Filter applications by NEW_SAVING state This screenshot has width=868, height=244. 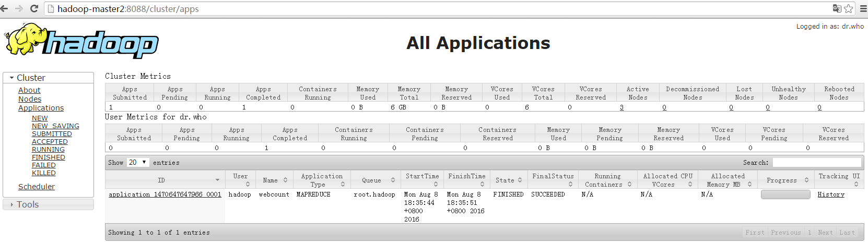pyautogui.click(x=55, y=126)
